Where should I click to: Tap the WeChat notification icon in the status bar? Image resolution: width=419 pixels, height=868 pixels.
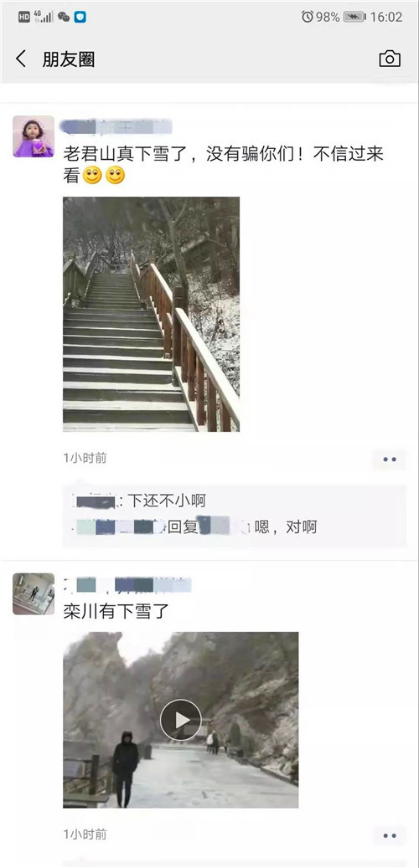coord(64,18)
